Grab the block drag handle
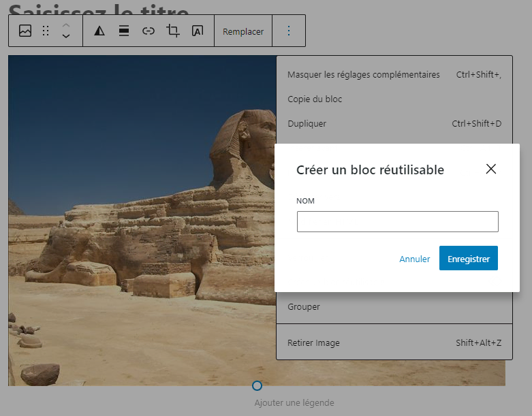The width and height of the screenshot is (532, 416). click(46, 31)
